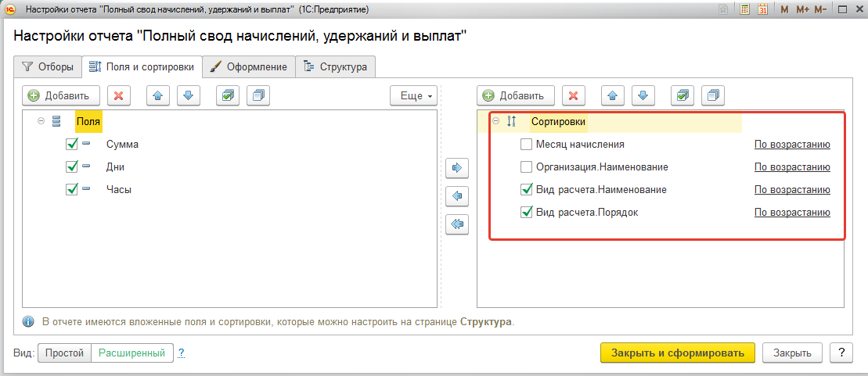Image resolution: width=868 pixels, height=376 pixels.
Task: Select the Сортировки root node
Action: pyautogui.click(x=558, y=121)
